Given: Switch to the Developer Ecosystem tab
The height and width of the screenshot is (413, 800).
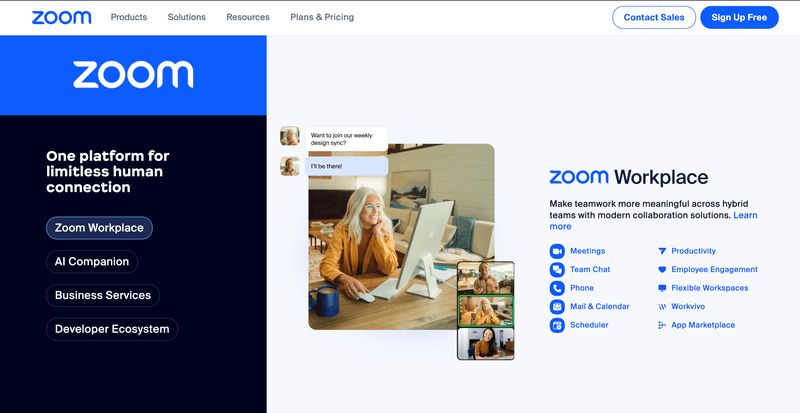Looking at the screenshot, I should click(112, 329).
